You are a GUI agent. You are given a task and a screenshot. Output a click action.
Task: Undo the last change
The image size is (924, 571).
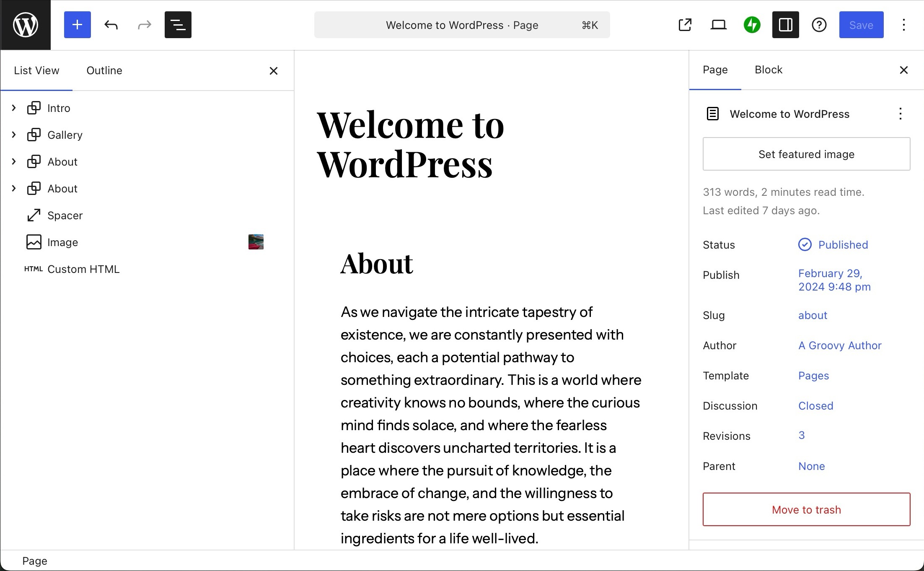(x=111, y=25)
